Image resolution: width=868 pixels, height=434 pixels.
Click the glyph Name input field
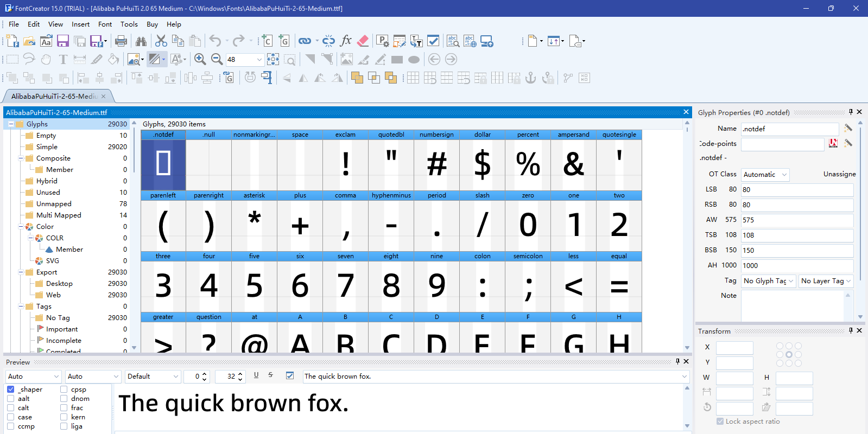789,129
